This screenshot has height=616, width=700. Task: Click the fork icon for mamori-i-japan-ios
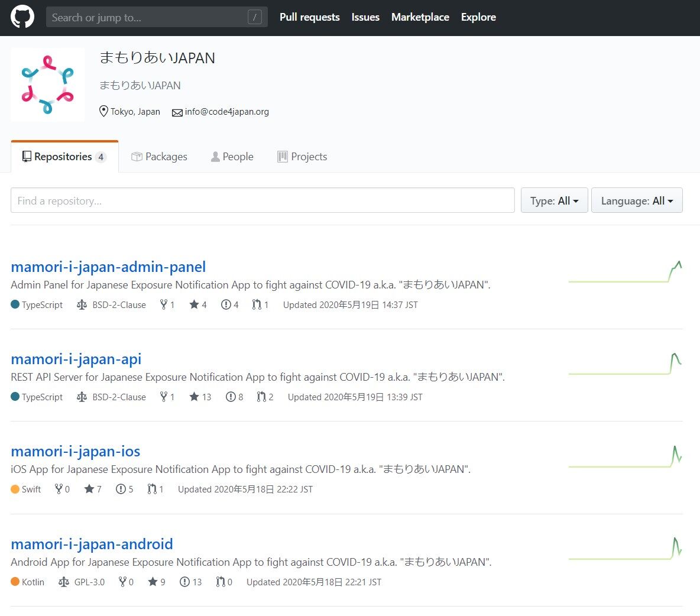click(59, 489)
